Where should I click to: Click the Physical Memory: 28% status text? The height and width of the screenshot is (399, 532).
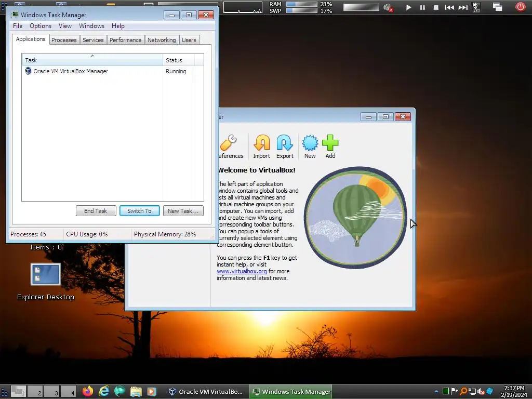[165, 234]
